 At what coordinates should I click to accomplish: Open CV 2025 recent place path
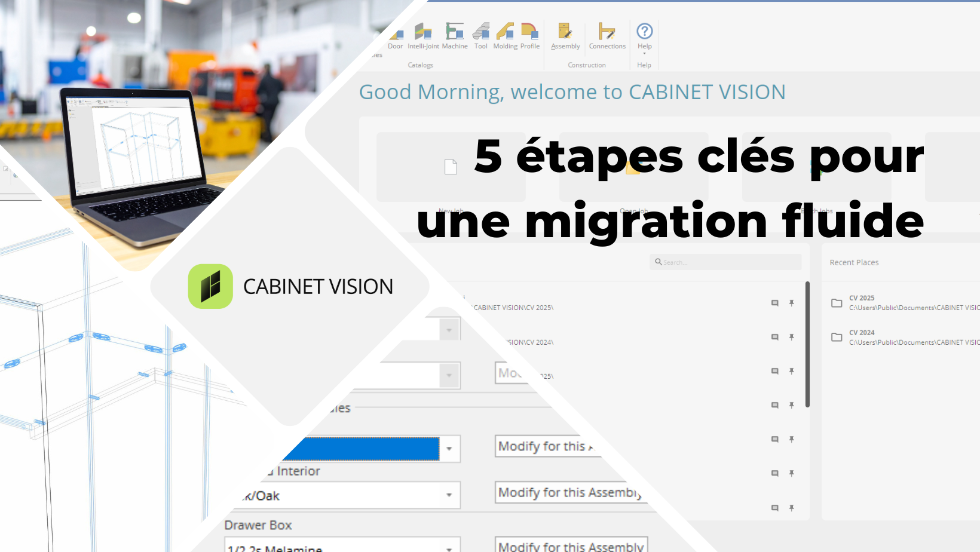pos(914,308)
